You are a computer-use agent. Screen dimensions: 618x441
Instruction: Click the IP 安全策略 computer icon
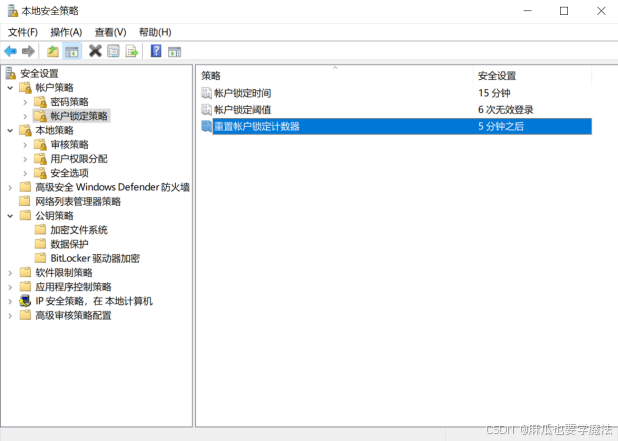pyautogui.click(x=25, y=301)
